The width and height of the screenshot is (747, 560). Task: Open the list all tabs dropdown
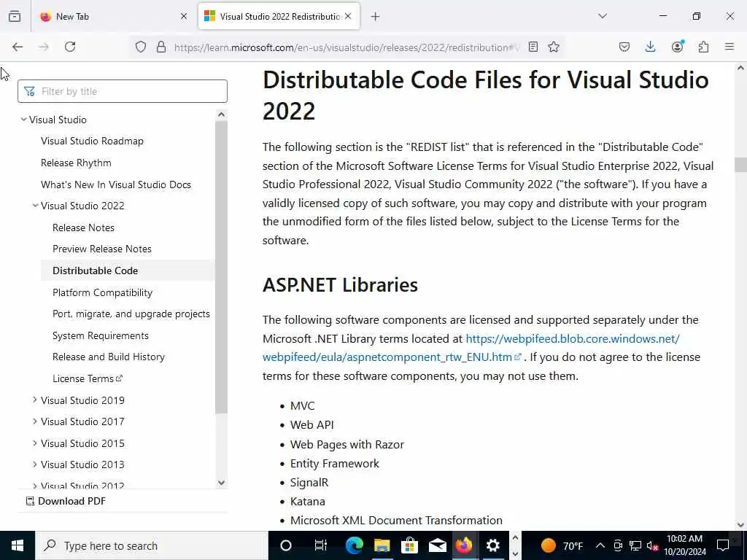coord(603,16)
